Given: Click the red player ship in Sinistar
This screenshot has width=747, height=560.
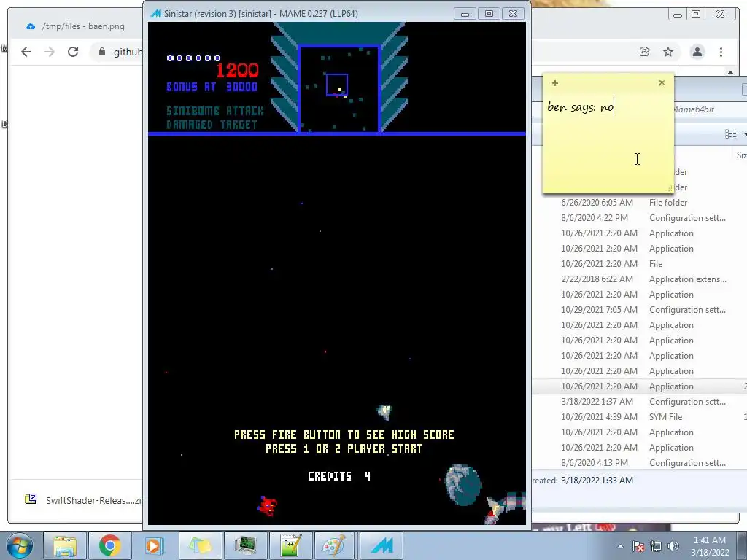Looking at the screenshot, I should 268,506.
